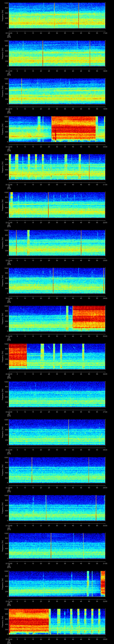The width and height of the screenshot is (114, 644).
Task: Click the time label 22:24:00
Action: click(x=9, y=336)
